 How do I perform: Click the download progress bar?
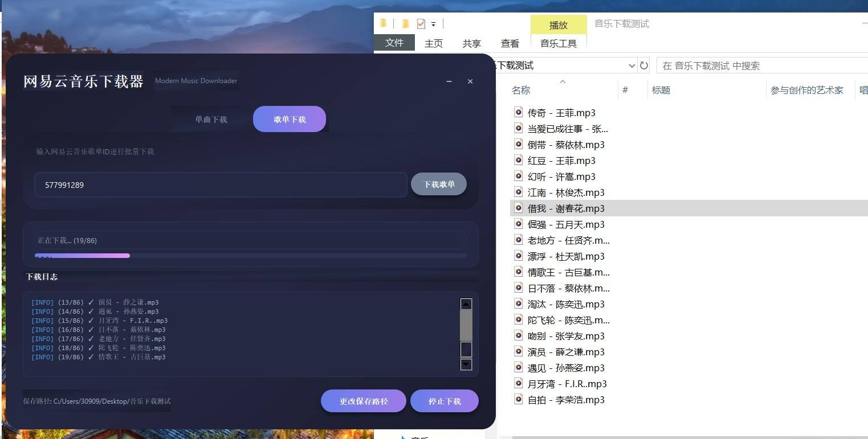click(x=250, y=256)
